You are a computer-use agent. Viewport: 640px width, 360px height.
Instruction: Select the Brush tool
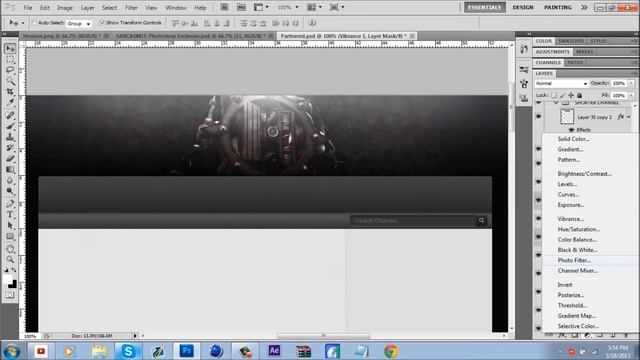point(10,126)
